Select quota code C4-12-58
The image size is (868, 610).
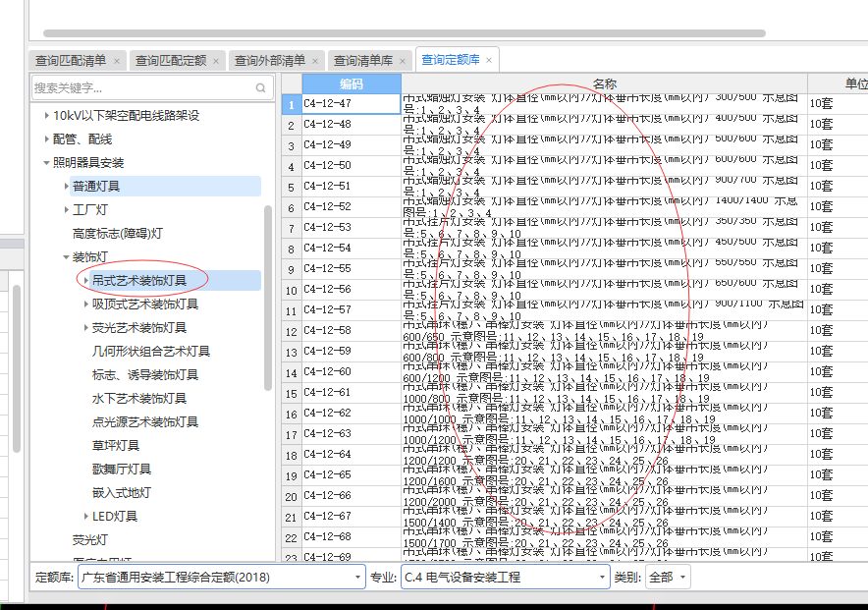click(351, 330)
